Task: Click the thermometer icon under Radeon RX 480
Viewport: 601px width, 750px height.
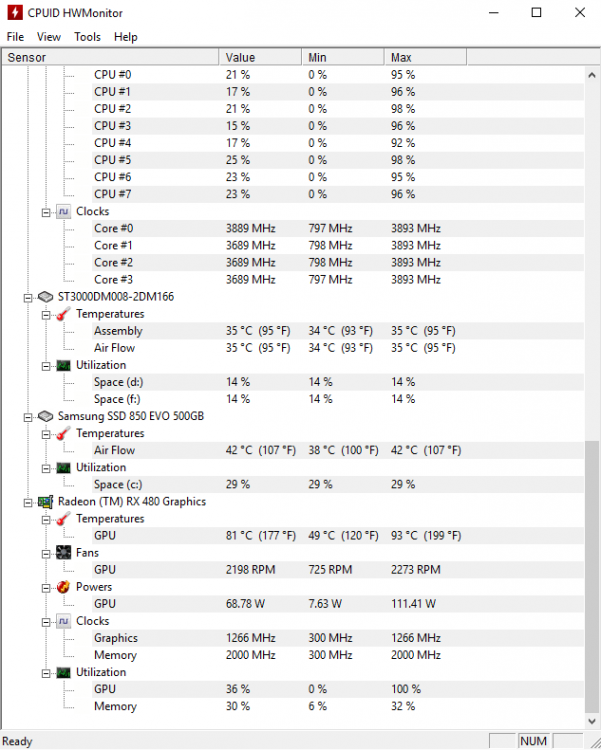Action: (63, 519)
